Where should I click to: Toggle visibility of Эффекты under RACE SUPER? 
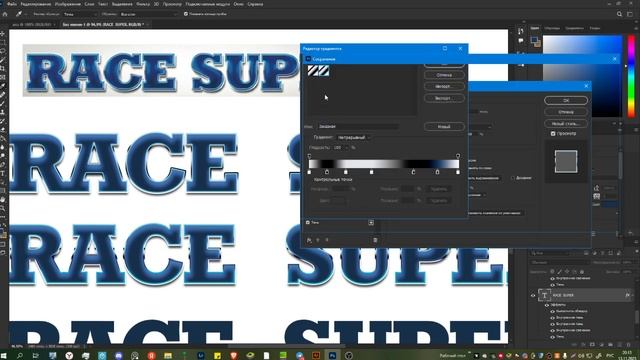pyautogui.click(x=547, y=305)
